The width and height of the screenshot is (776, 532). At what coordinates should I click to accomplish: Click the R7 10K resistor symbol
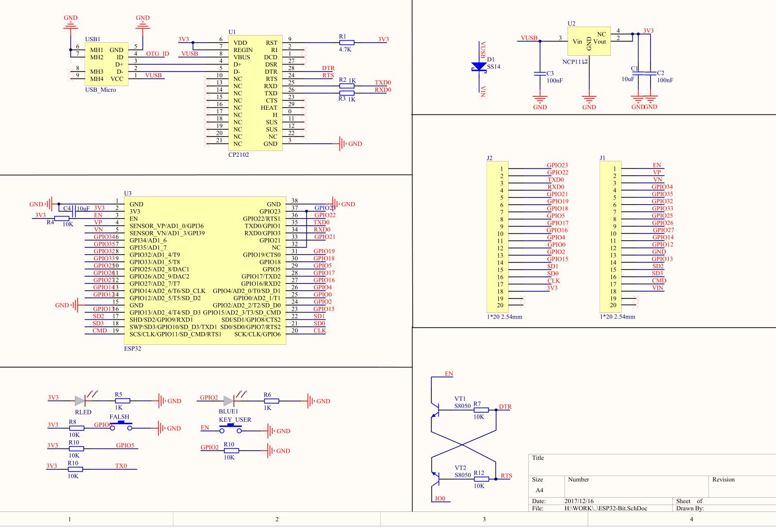click(481, 410)
